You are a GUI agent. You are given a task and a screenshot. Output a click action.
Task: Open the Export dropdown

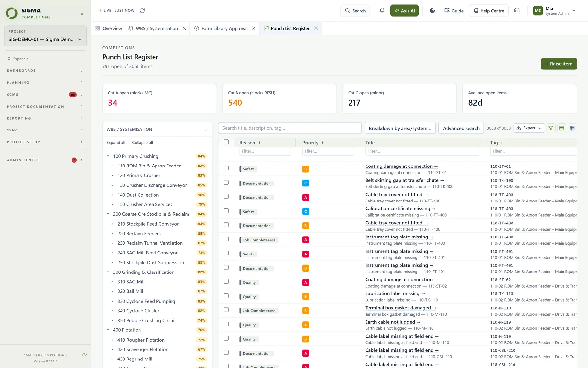pyautogui.click(x=529, y=128)
